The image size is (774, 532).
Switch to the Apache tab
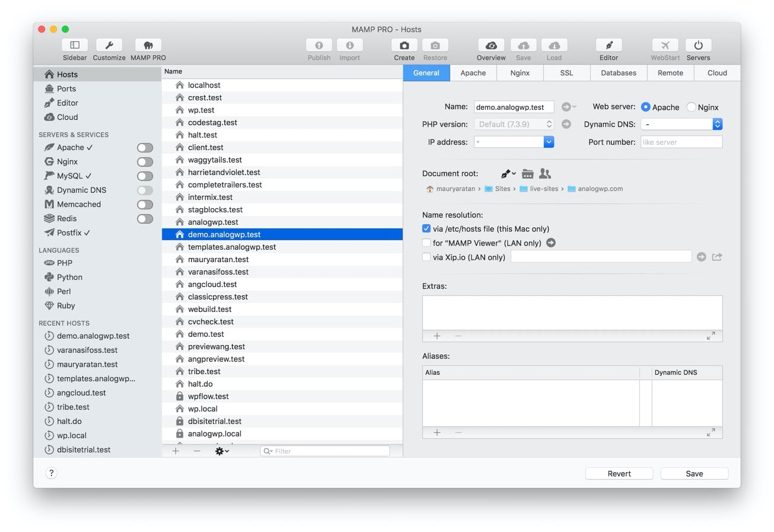point(473,72)
